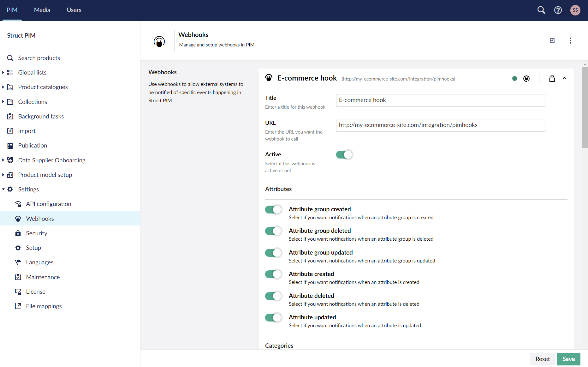Click into the webhook URL input field
588x367 pixels.
pos(440,125)
